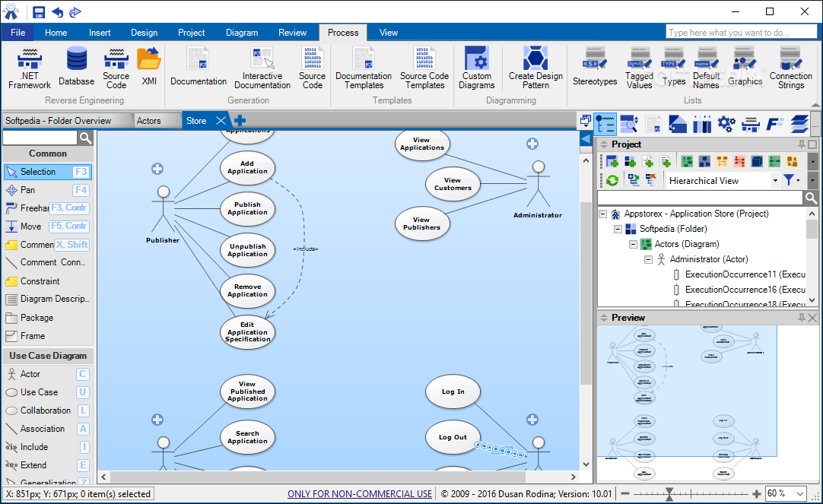Switch to the Home ribbon tab

[x=56, y=33]
